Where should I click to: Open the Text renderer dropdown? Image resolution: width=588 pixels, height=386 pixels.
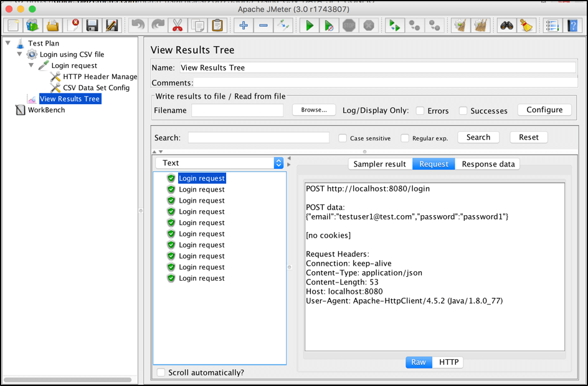pyautogui.click(x=219, y=163)
